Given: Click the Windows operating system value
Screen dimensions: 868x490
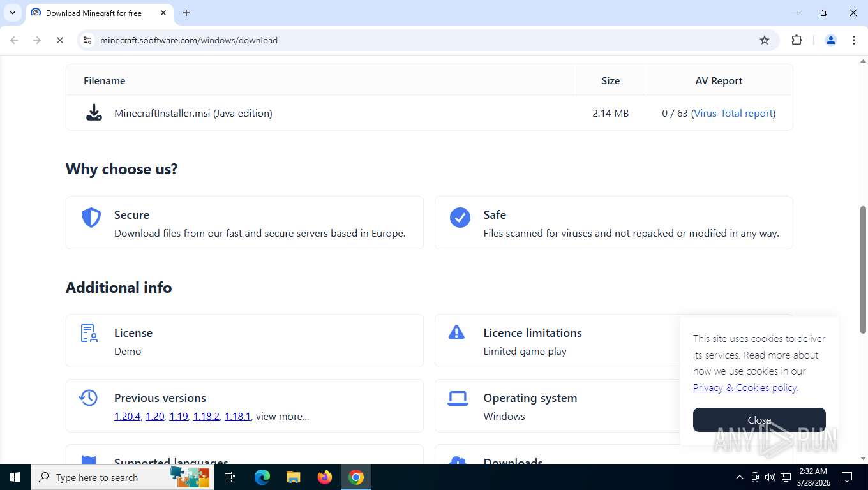Looking at the screenshot, I should tap(504, 417).
